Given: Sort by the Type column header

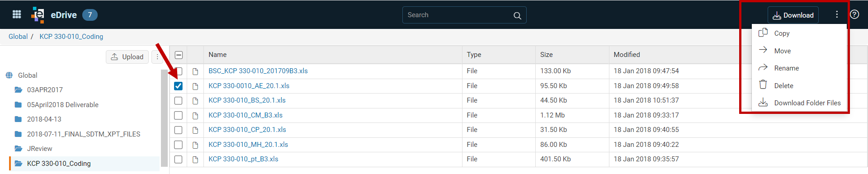Looking at the screenshot, I should (474, 55).
